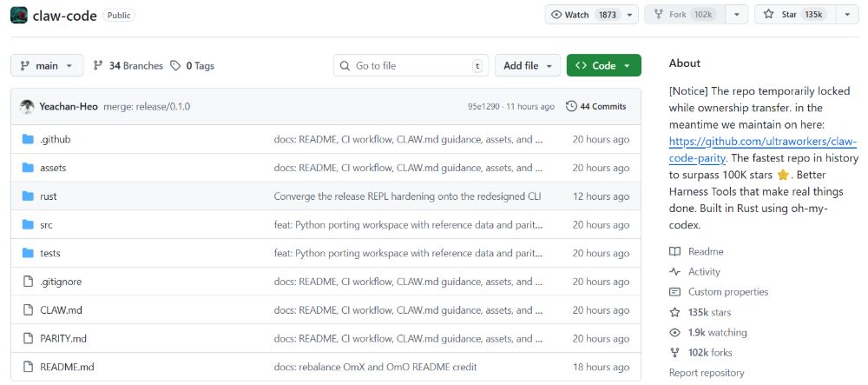Viewport: 868px width, 385px height.
Task: Click the Report repository link
Action: [706, 373]
